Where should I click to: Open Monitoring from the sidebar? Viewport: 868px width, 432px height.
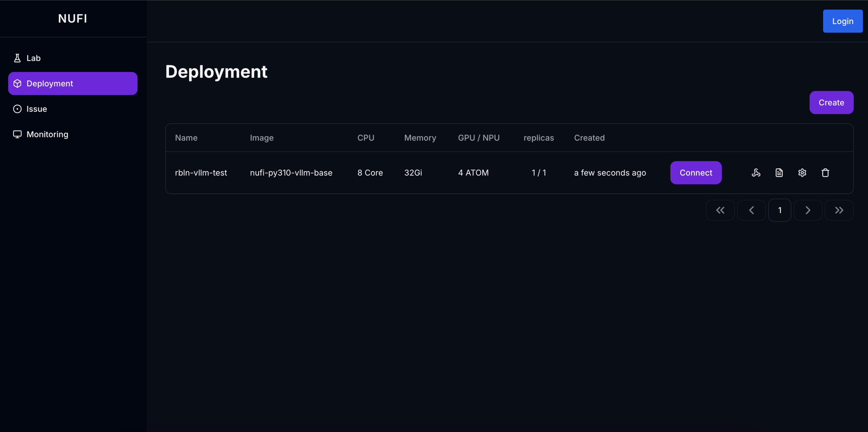pyautogui.click(x=47, y=134)
